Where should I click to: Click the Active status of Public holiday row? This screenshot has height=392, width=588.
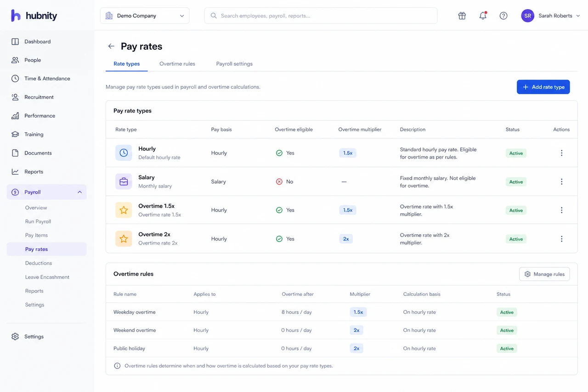click(x=507, y=349)
